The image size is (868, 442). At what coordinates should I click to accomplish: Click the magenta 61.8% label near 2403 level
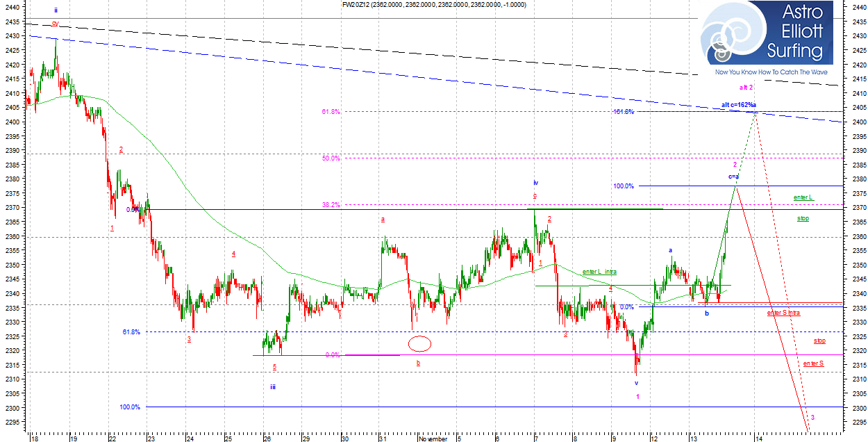pyautogui.click(x=331, y=112)
